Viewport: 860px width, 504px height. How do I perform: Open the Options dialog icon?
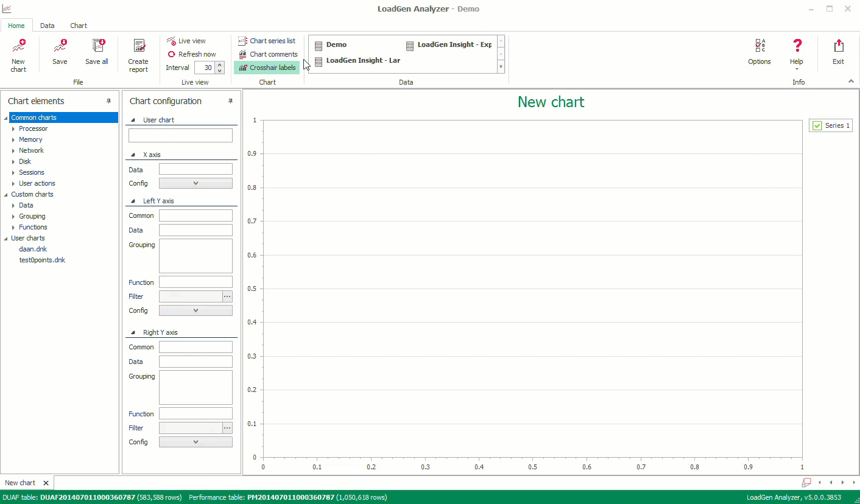pyautogui.click(x=760, y=46)
